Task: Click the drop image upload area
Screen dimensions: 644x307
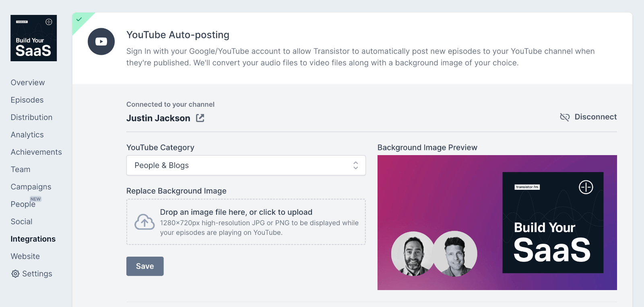Action: [246, 222]
